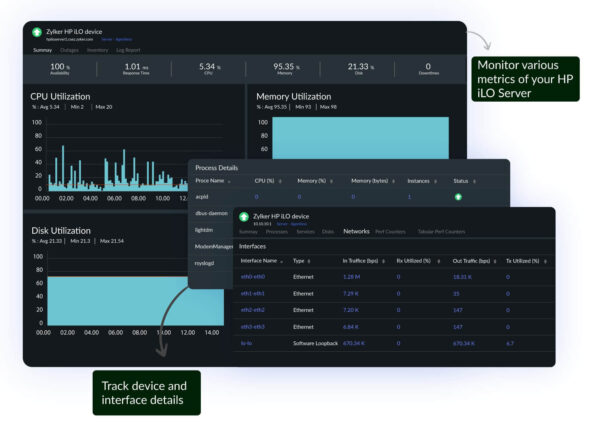Select the Networks tab in the front panel

pyautogui.click(x=356, y=231)
